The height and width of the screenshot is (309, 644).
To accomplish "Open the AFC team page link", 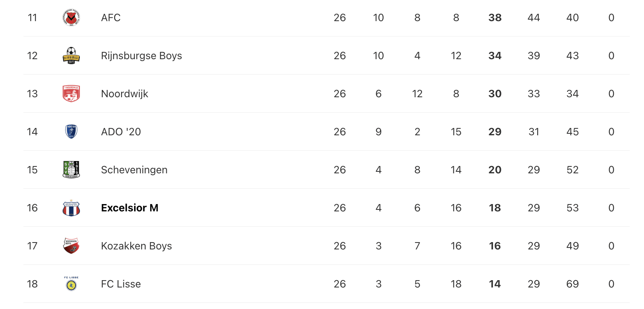I will 111,18.
